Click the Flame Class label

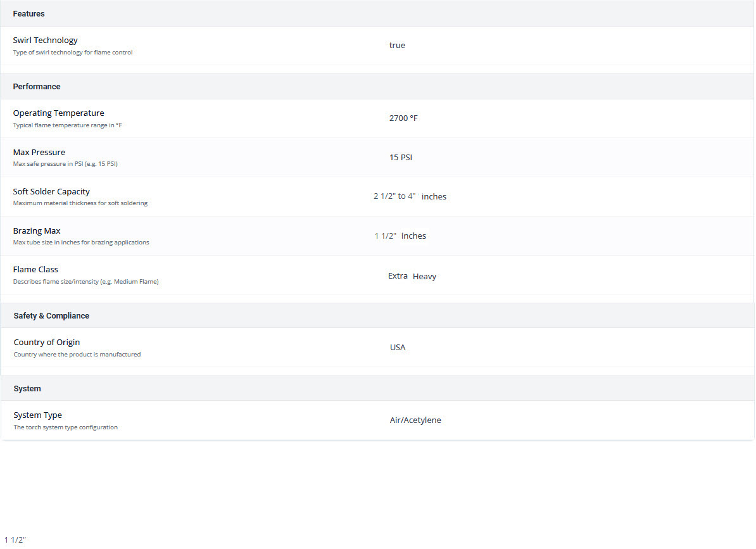pyautogui.click(x=35, y=269)
